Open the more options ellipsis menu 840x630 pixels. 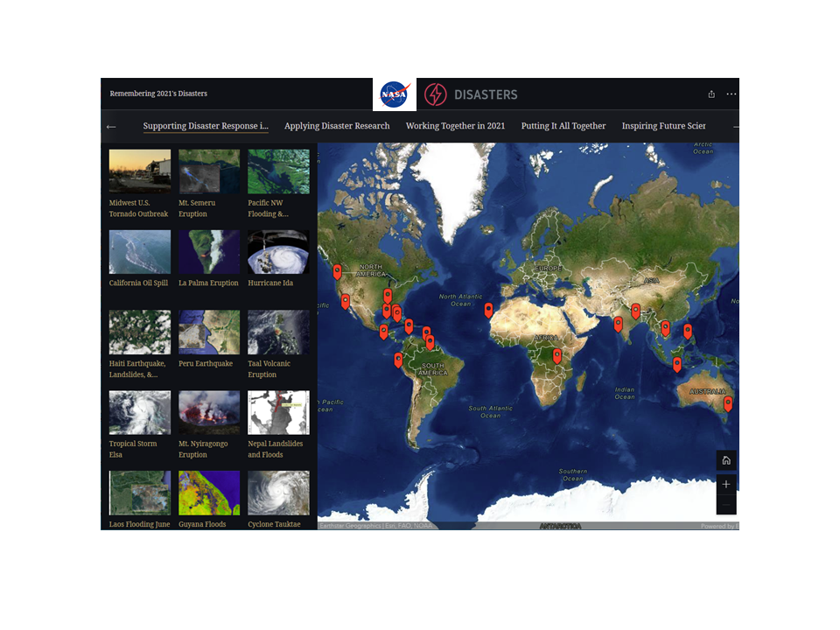731,94
